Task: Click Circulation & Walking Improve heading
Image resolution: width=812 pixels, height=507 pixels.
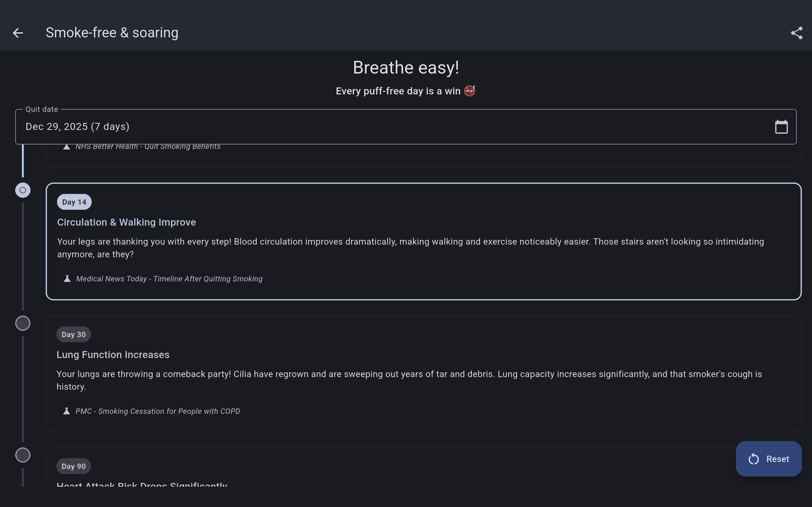Action: pyautogui.click(x=127, y=222)
